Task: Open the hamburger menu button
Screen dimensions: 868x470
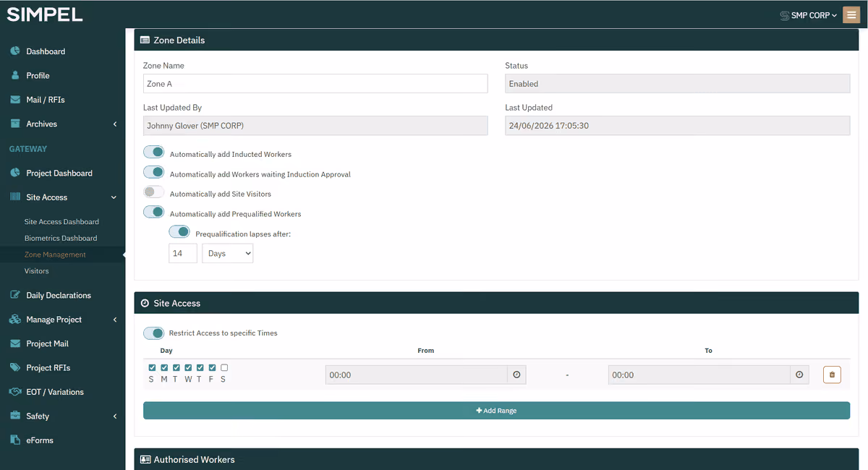Action: tap(851, 14)
